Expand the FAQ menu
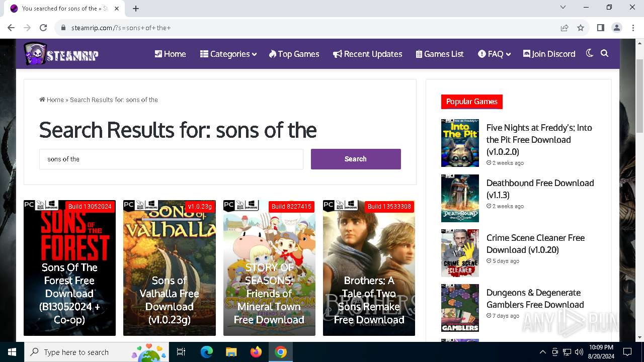The image size is (644, 362). pos(494,54)
